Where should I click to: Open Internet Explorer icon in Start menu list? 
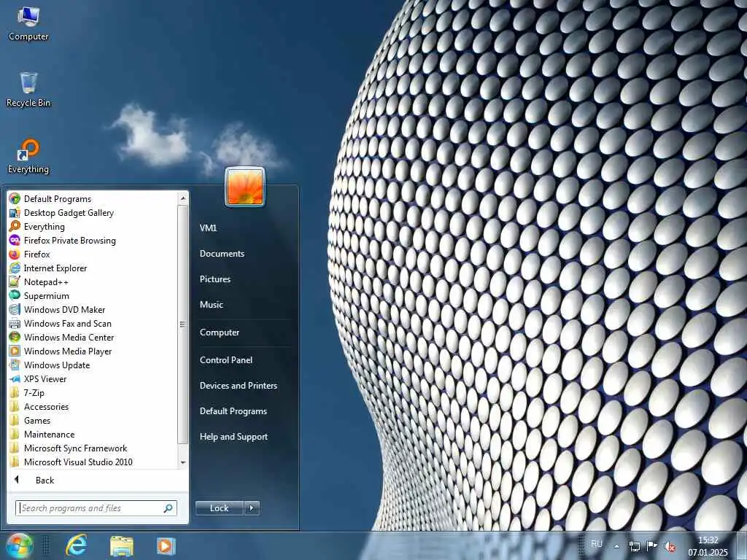coord(15,268)
